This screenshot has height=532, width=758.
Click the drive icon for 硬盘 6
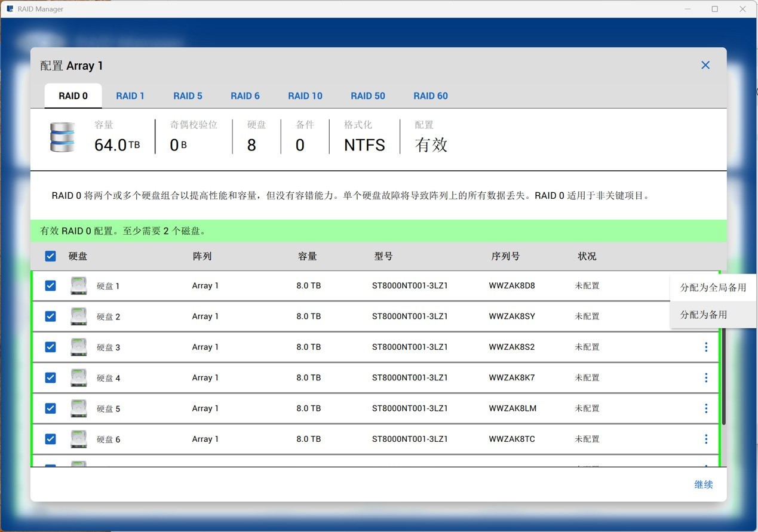pyautogui.click(x=79, y=439)
